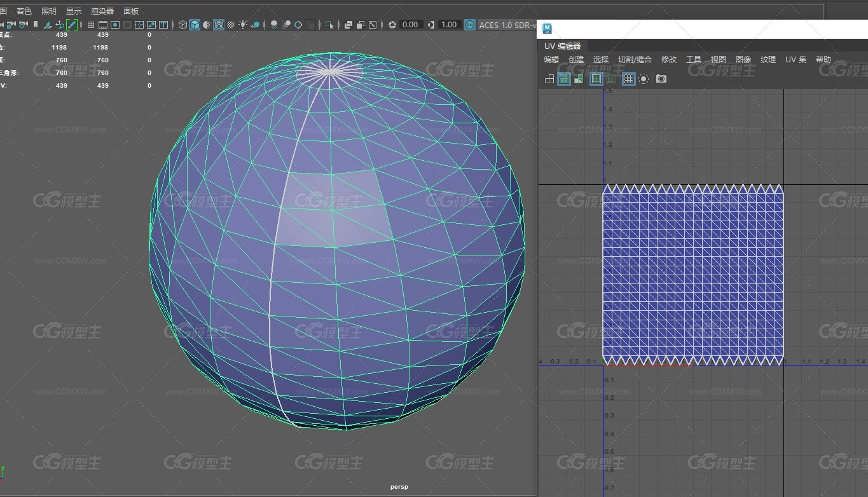
Task: Open UV 集 menu in UV editor
Action: (x=796, y=59)
